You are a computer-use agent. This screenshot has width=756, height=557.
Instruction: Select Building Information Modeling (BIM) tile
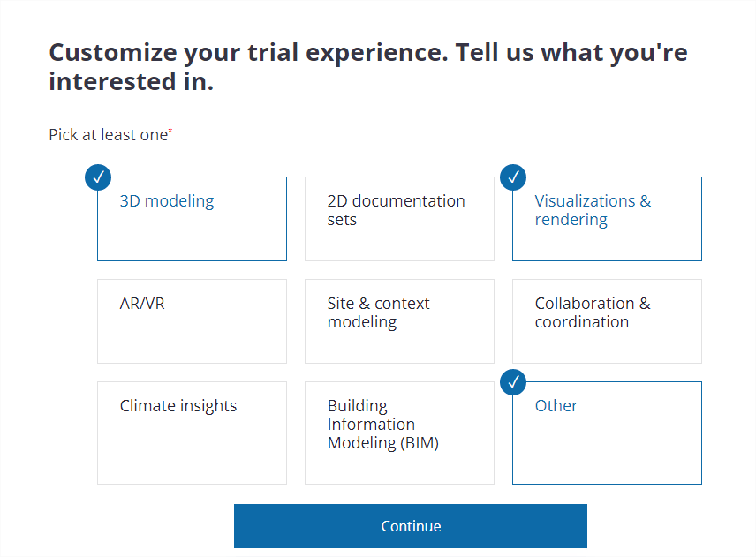(399, 433)
